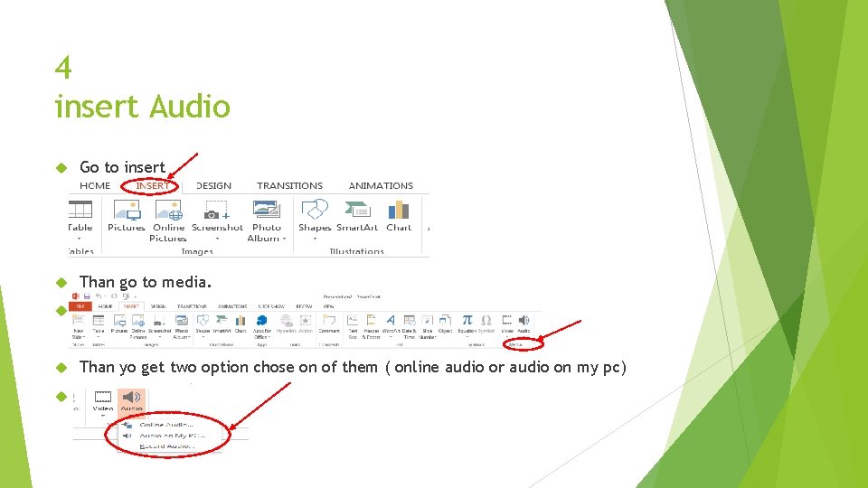Screen dimensions: 868x488
Task: Click the Date & Time icon
Action: (409, 320)
